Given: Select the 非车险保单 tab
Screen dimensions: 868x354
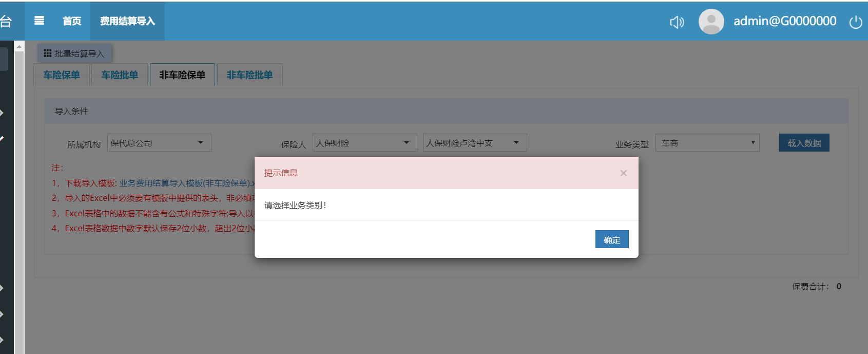Looking at the screenshot, I should pos(182,75).
